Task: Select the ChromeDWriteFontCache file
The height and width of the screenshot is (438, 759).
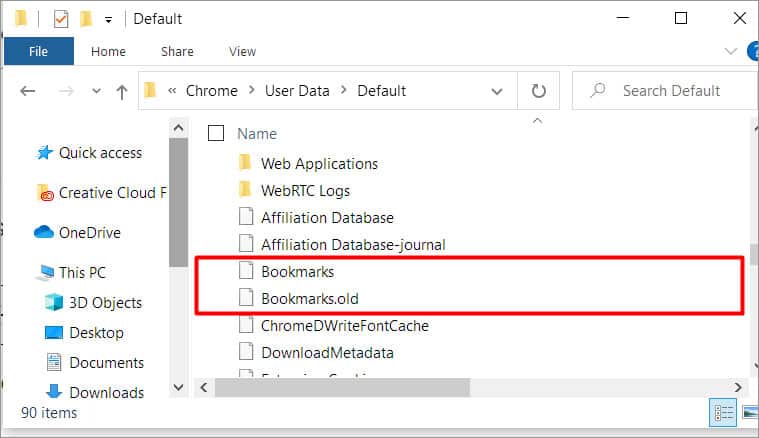Action: pos(345,326)
